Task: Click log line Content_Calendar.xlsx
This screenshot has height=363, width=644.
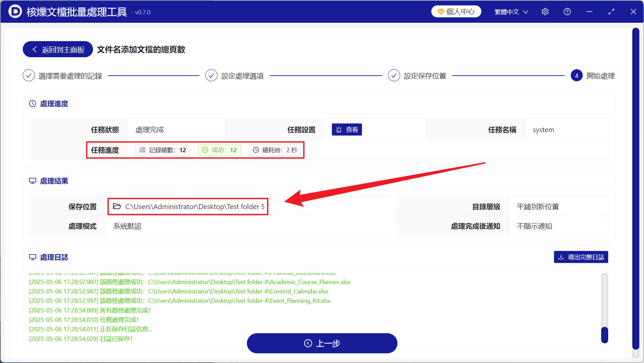Action: tap(179, 291)
